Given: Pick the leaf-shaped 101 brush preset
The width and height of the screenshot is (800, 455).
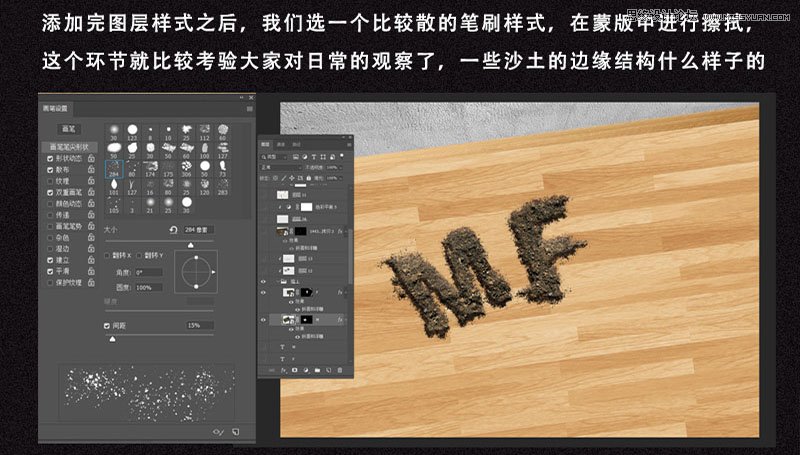Looking at the screenshot, I should 114,187.
